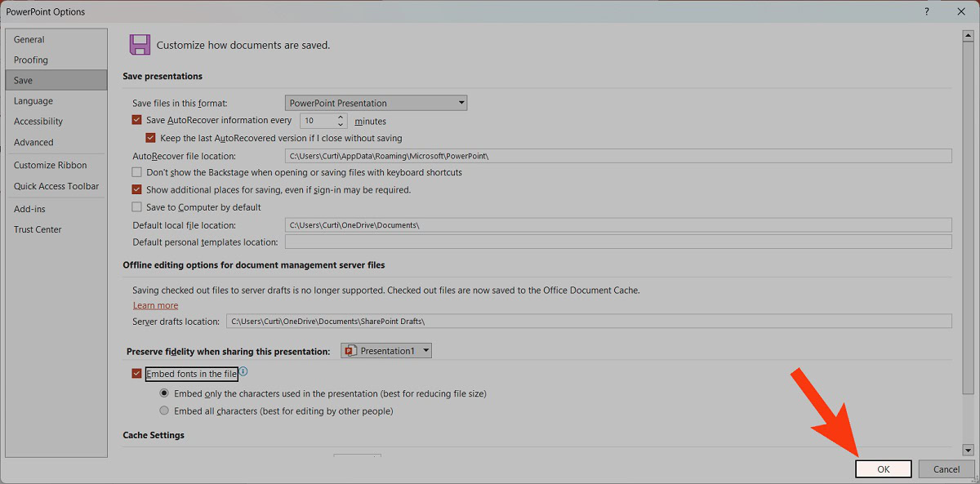
Task: Go to the Trust Center category
Action: click(38, 229)
